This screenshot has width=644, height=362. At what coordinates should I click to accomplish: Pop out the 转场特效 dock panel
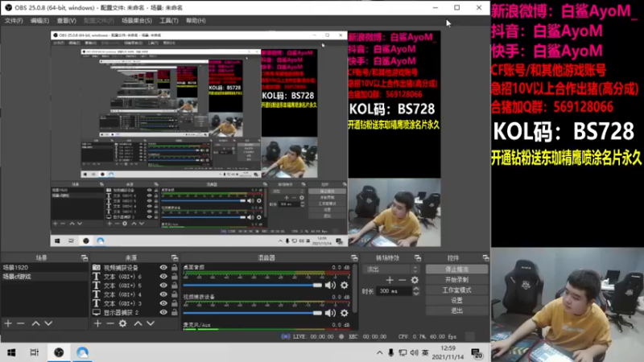[x=418, y=257]
